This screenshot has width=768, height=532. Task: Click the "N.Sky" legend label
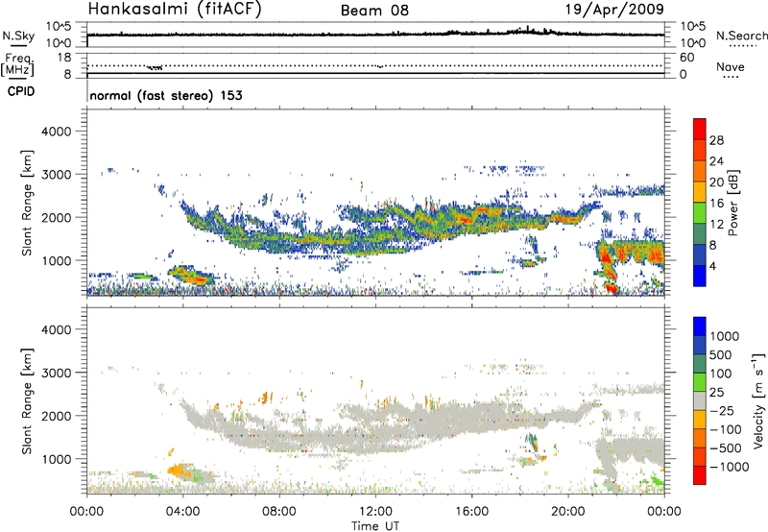tap(18, 36)
